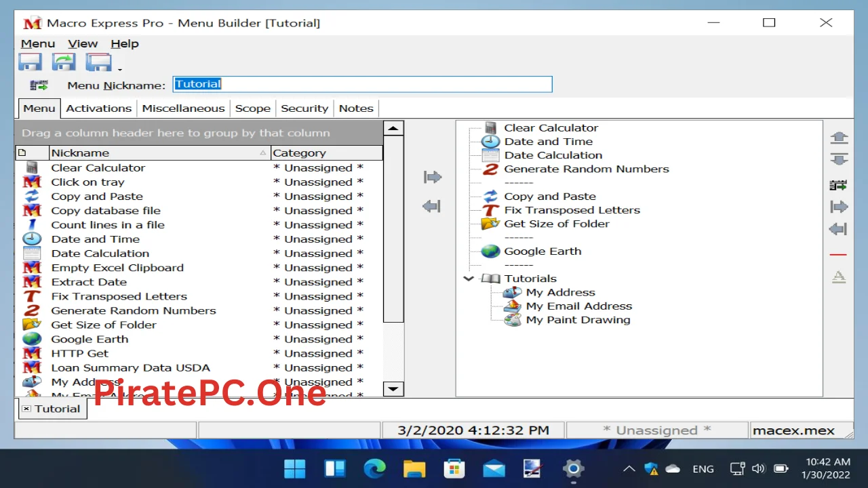The width and height of the screenshot is (868, 488).
Task: Select Tutorials submenu in menu tree
Action: (x=530, y=279)
